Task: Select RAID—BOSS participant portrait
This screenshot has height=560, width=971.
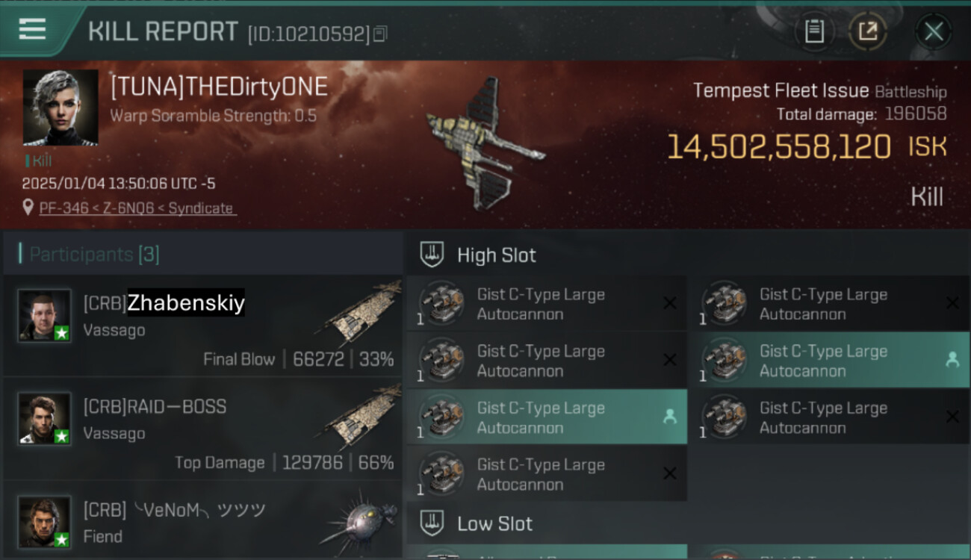Action: pyautogui.click(x=45, y=419)
